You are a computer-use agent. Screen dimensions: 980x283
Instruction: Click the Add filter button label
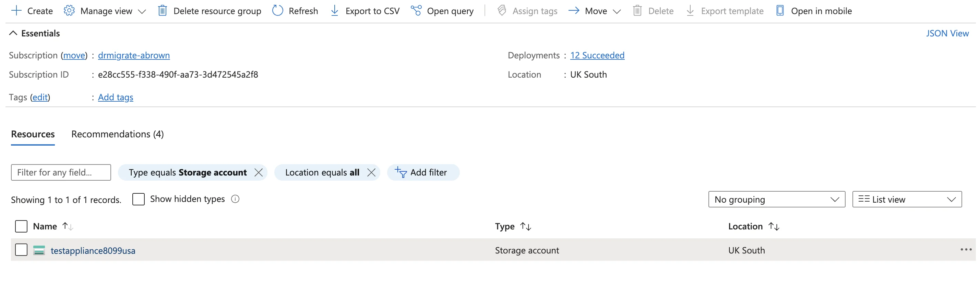tap(428, 172)
